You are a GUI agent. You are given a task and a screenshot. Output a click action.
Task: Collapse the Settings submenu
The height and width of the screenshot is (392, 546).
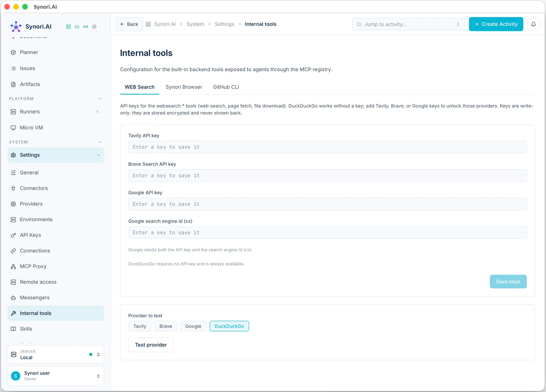click(99, 155)
